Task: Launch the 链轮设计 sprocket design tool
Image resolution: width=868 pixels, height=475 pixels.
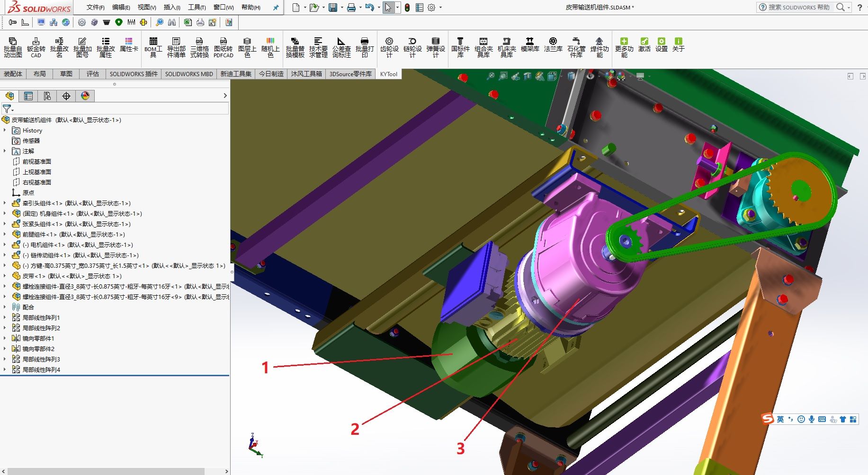Action: click(x=412, y=47)
